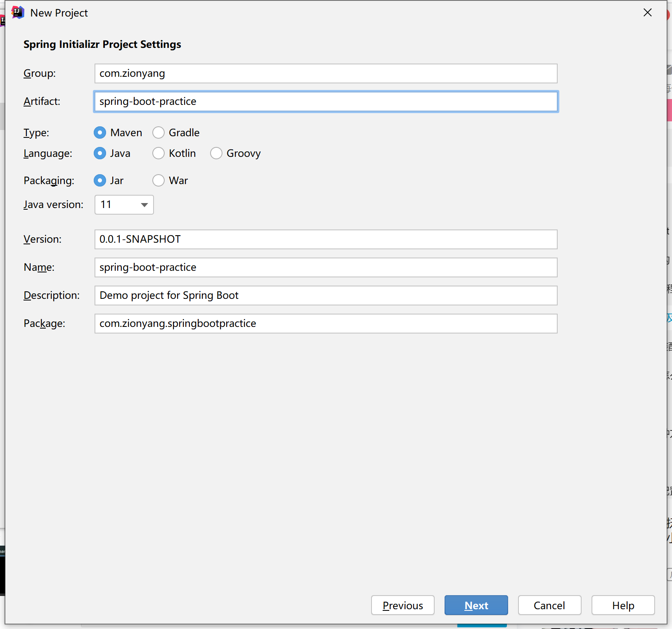Select Jar packaging option
This screenshot has height=629, width=672.
tap(100, 180)
